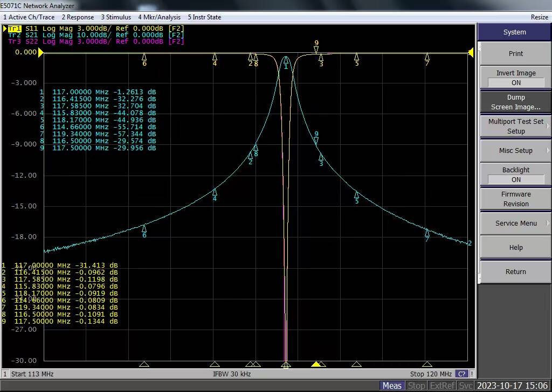This screenshot has height=392, width=552.
Task: Click the Svc status icon
Action: [466, 385]
